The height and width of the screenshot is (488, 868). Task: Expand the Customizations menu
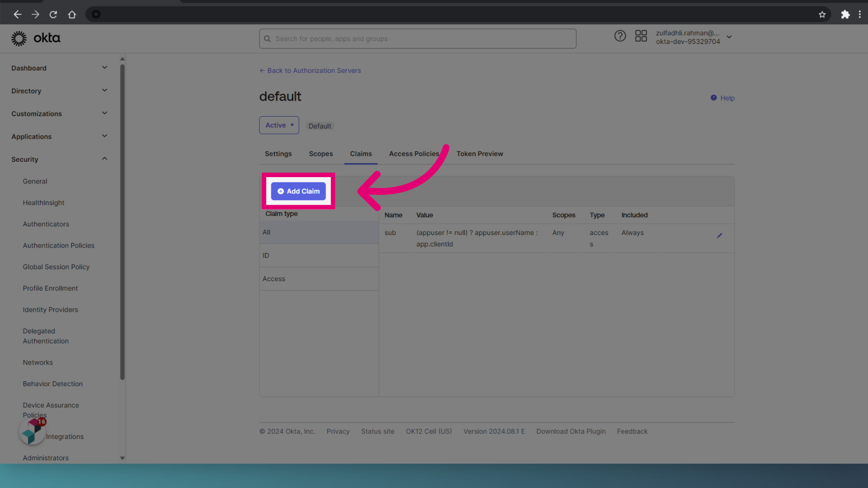[x=60, y=113]
